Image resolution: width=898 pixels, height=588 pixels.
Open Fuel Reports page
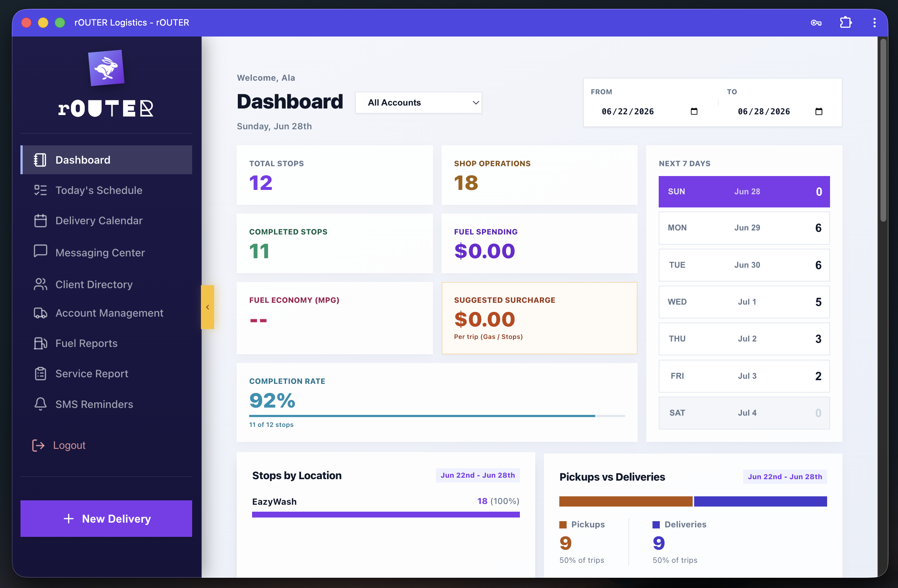tap(106, 343)
